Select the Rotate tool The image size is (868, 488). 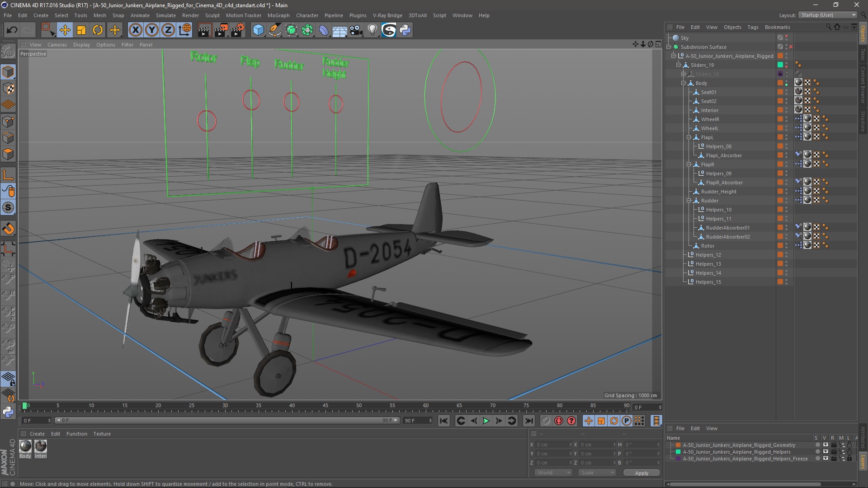click(x=98, y=30)
